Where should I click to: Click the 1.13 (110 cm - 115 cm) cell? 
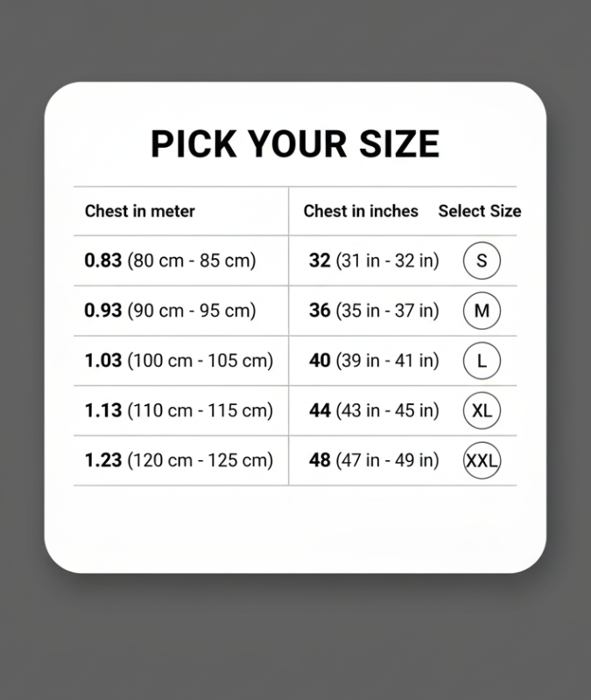[x=179, y=410]
